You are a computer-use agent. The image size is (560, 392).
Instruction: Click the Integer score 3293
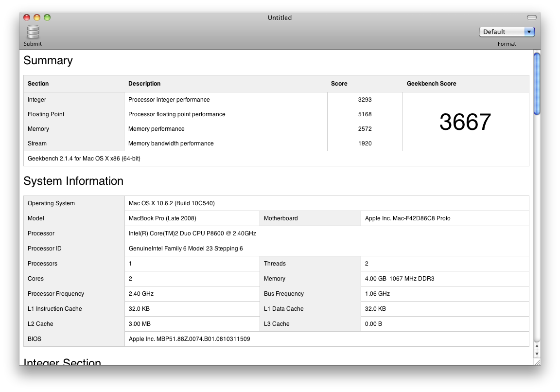click(365, 100)
